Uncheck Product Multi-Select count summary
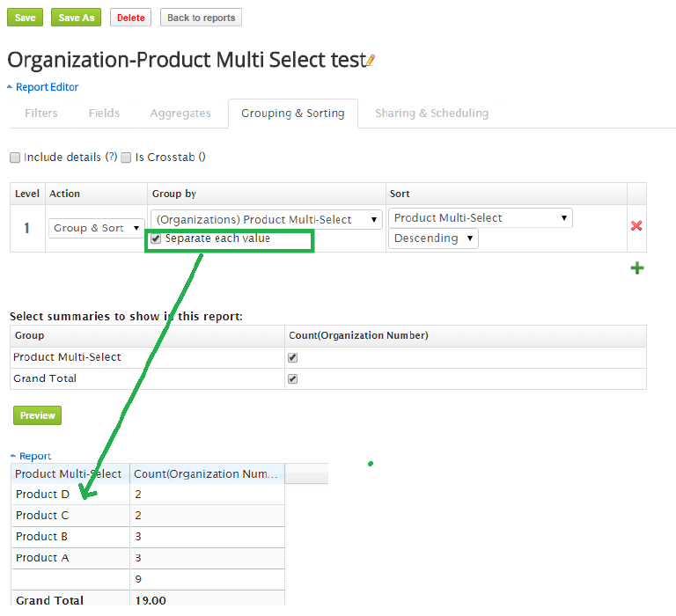This screenshot has height=616, width=676. (293, 357)
